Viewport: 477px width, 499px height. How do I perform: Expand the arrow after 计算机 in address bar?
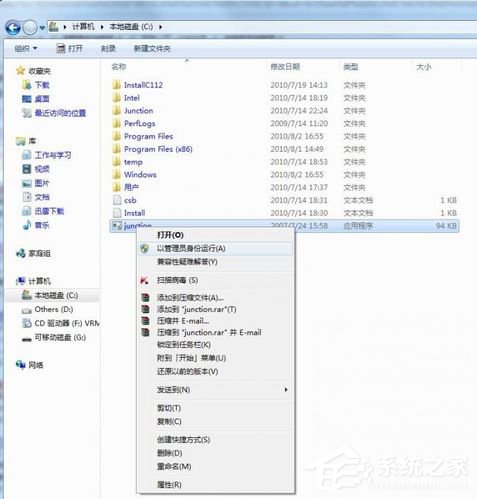102,27
